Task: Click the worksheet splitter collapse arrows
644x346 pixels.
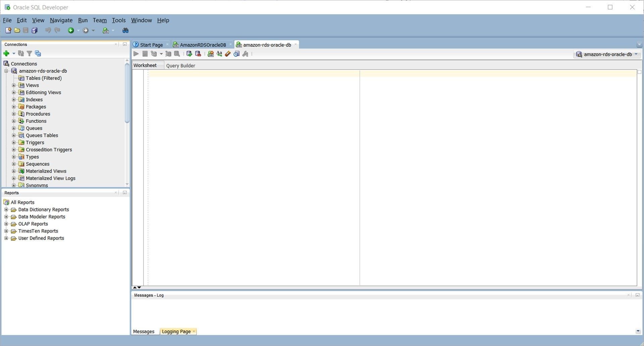Action: point(137,287)
